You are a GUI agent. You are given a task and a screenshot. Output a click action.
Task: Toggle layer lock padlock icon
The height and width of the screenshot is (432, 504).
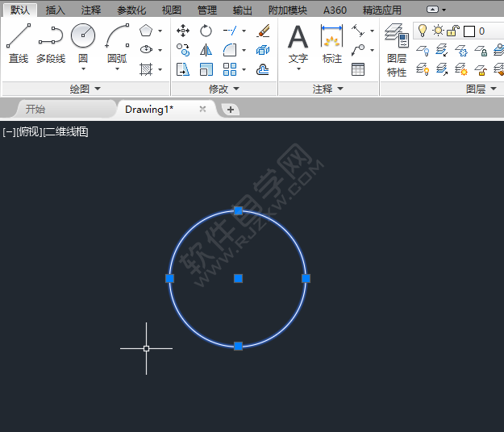click(453, 31)
